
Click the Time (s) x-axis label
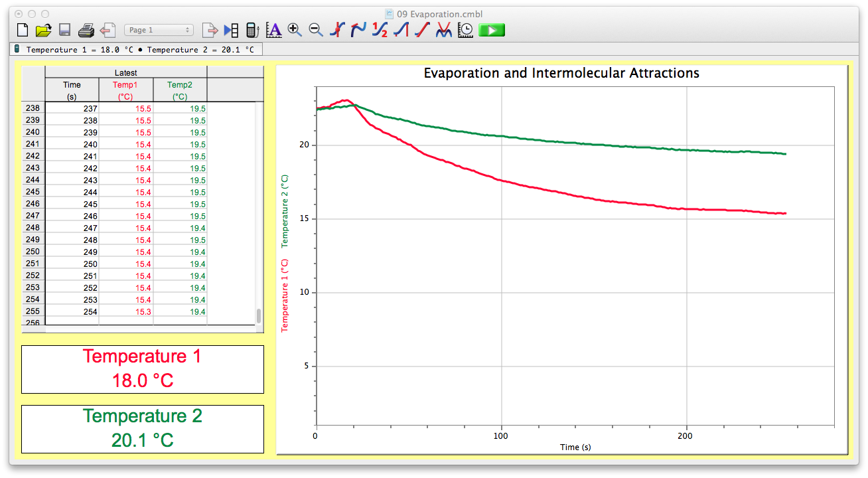[575, 447]
